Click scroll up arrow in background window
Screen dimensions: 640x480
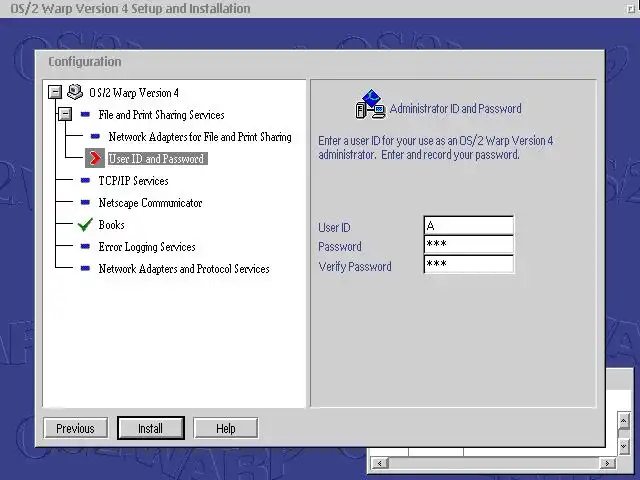click(x=623, y=421)
